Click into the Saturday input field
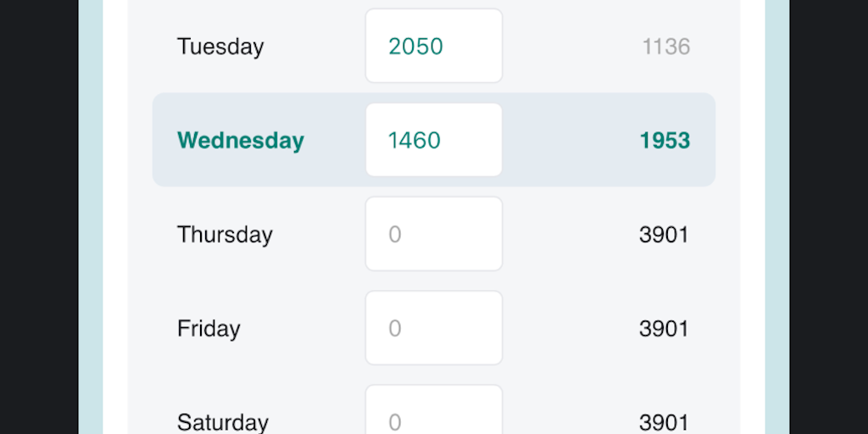868x434 pixels. coord(433,415)
